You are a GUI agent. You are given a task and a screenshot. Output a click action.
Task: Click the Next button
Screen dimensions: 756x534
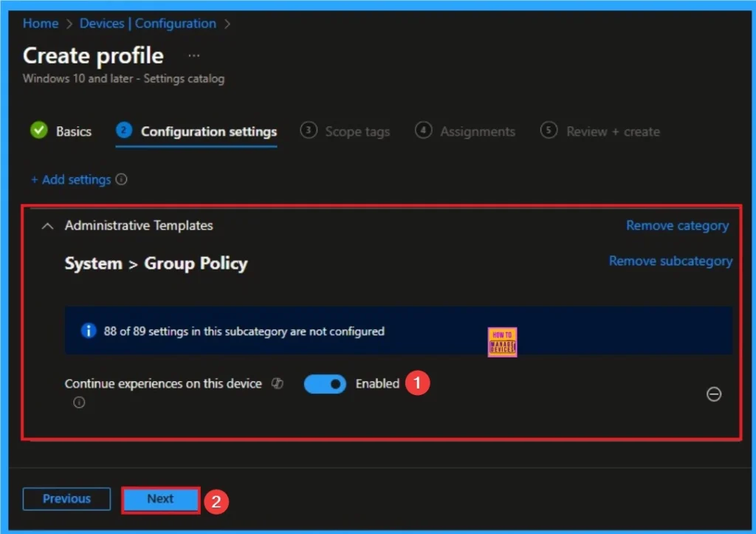tap(160, 499)
